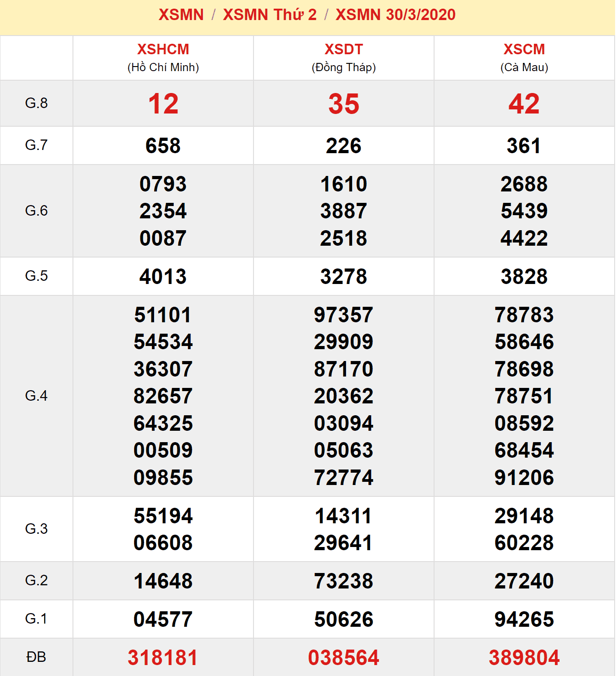Click G.3 number 29641
This screenshot has width=616, height=676.
pyautogui.click(x=344, y=543)
